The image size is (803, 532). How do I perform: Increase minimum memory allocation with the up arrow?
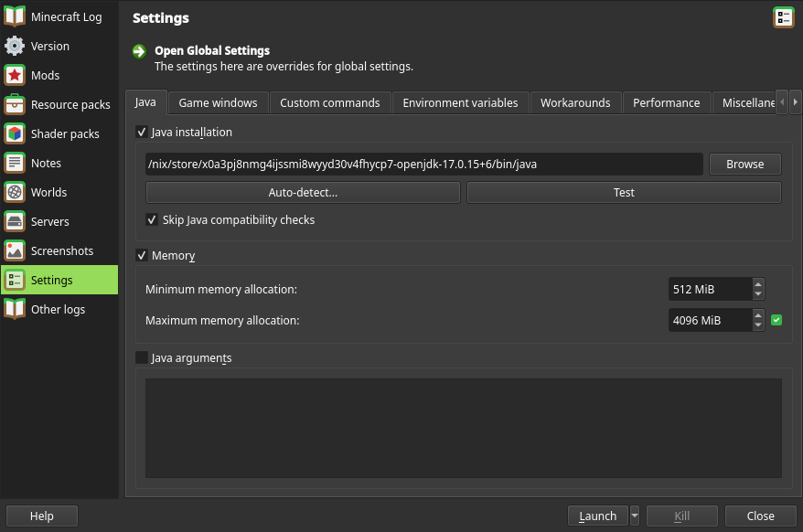(757, 284)
